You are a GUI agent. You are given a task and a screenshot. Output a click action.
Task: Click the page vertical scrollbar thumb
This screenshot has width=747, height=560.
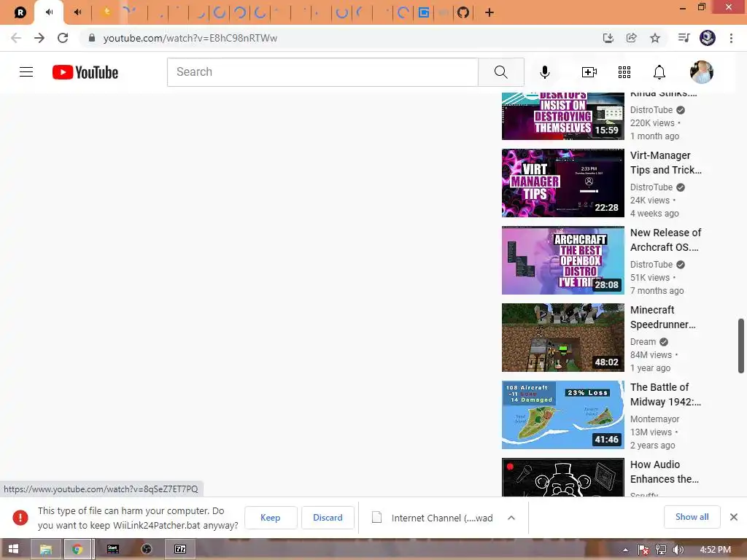point(741,346)
